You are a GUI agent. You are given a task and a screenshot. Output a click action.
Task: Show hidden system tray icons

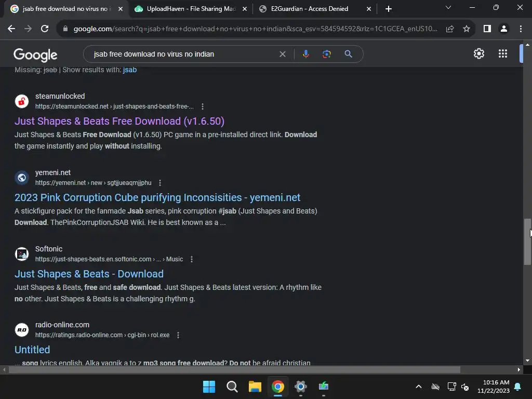[x=419, y=387]
